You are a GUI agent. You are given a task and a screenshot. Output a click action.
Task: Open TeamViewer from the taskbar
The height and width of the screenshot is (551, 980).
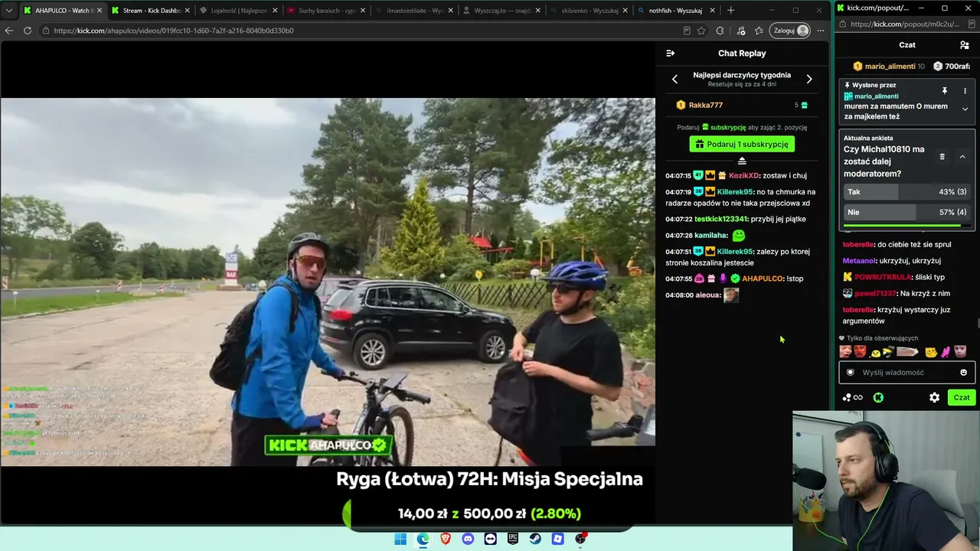click(491, 539)
